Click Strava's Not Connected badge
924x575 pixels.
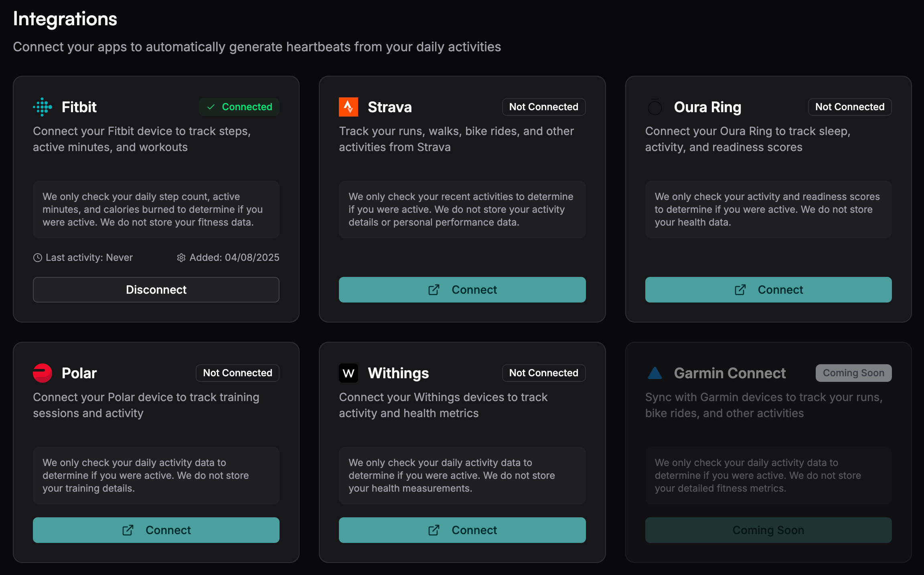click(544, 107)
